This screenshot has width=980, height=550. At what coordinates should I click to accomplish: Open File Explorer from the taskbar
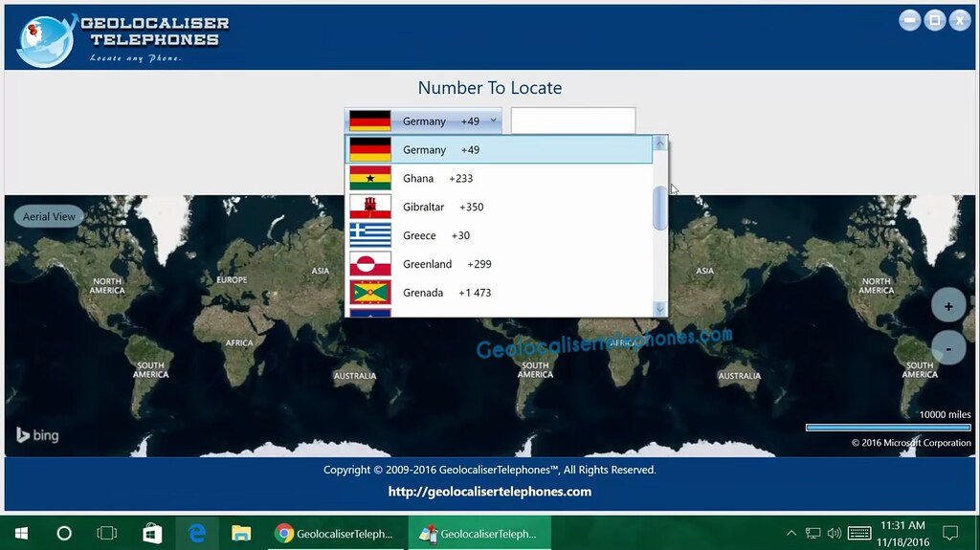coord(240,533)
